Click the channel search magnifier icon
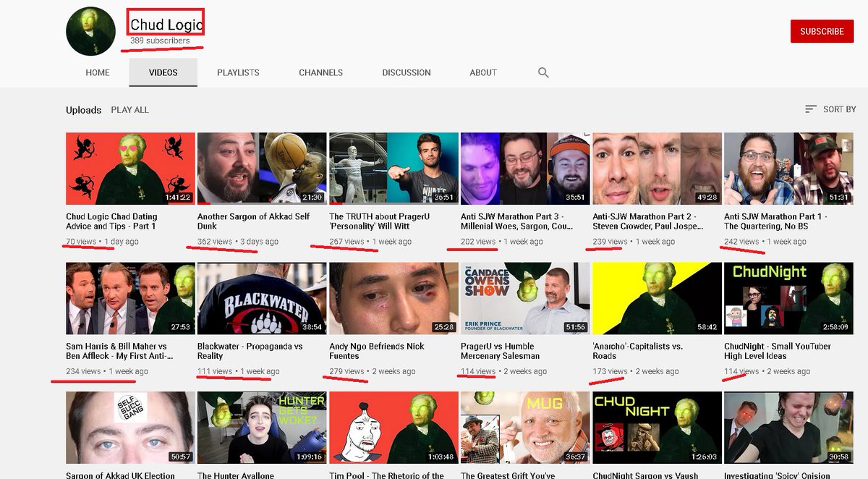This screenshot has width=868, height=479. pos(543,72)
